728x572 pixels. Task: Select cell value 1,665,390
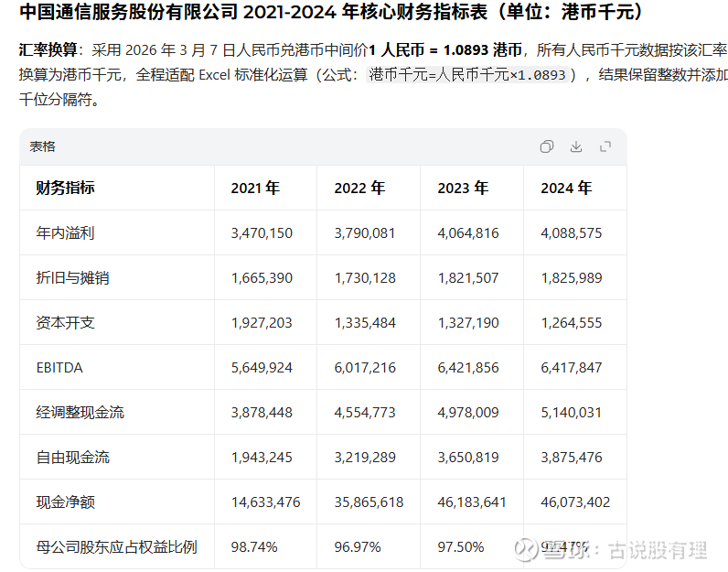[x=262, y=278]
